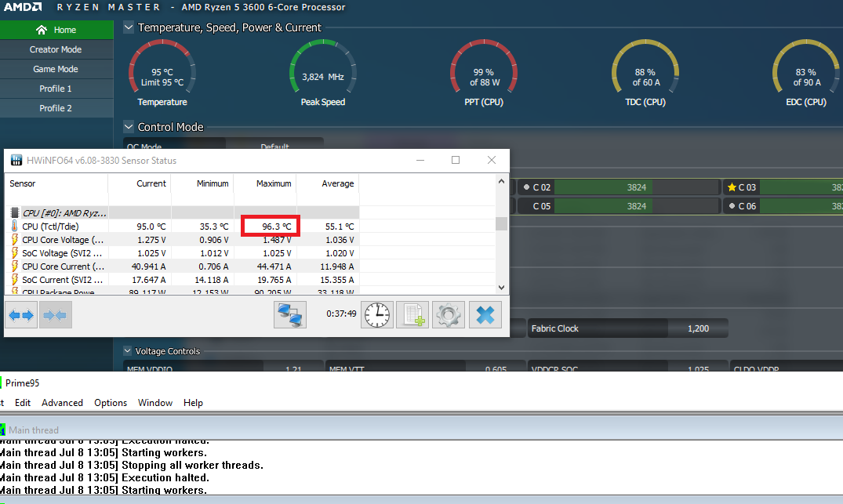Click thermometer icon of CPU (Tctl/Tdie) row
Screen dimensions: 843x504
click(15, 227)
